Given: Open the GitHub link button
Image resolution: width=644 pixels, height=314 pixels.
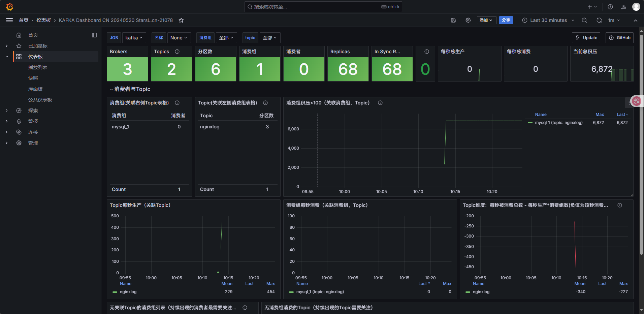Looking at the screenshot, I should pyautogui.click(x=620, y=38).
